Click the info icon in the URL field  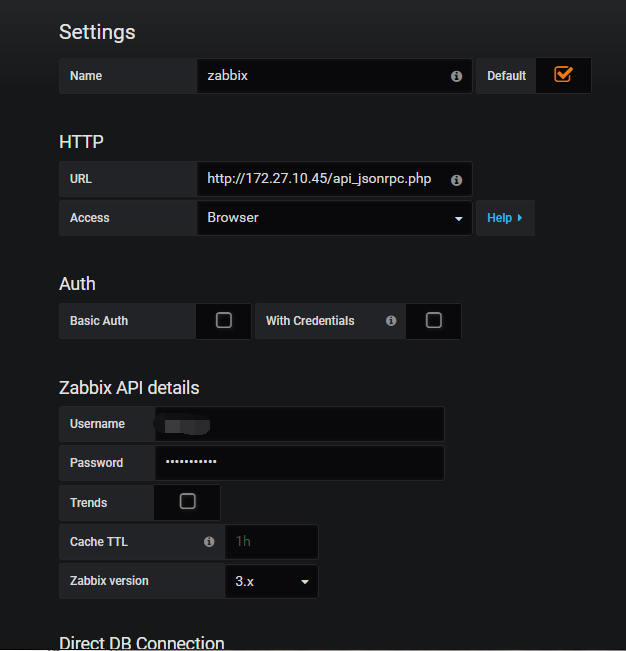456,180
